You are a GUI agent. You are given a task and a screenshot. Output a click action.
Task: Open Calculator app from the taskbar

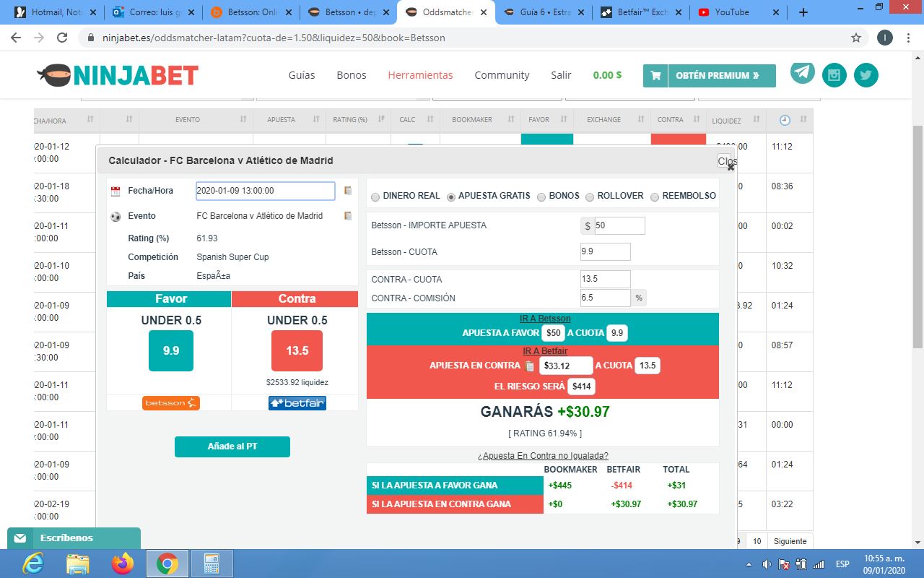point(212,564)
